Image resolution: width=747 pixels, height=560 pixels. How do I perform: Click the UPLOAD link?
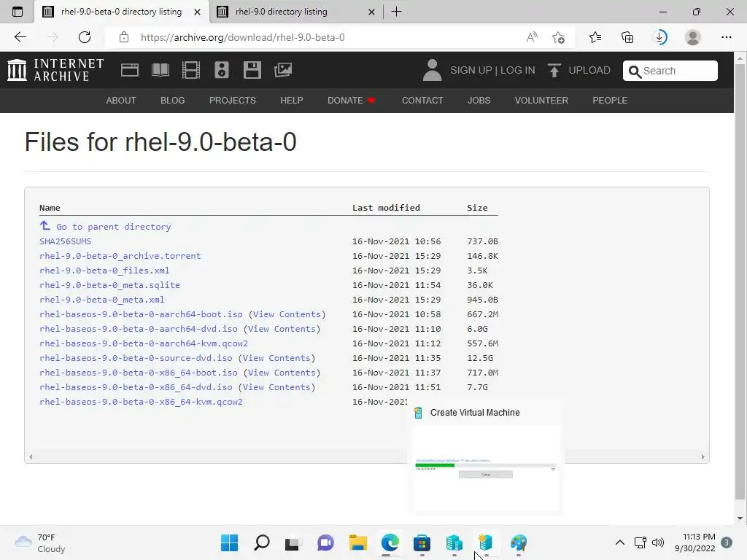(589, 70)
